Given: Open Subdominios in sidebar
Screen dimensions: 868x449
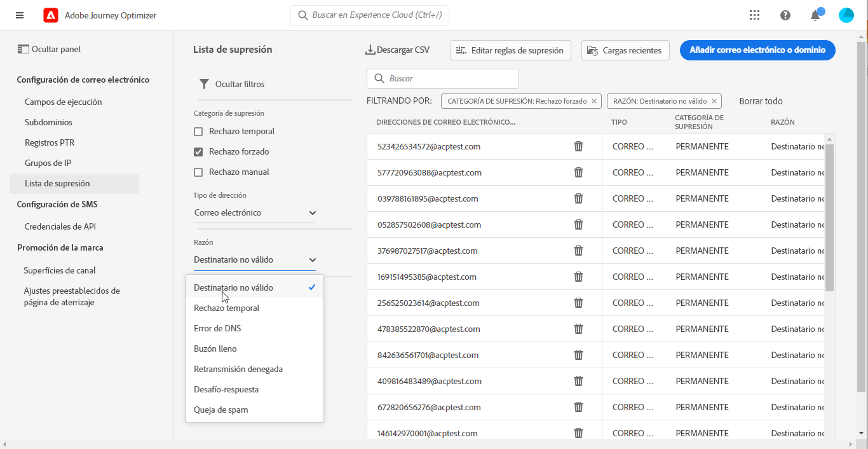Looking at the screenshot, I should tap(48, 122).
